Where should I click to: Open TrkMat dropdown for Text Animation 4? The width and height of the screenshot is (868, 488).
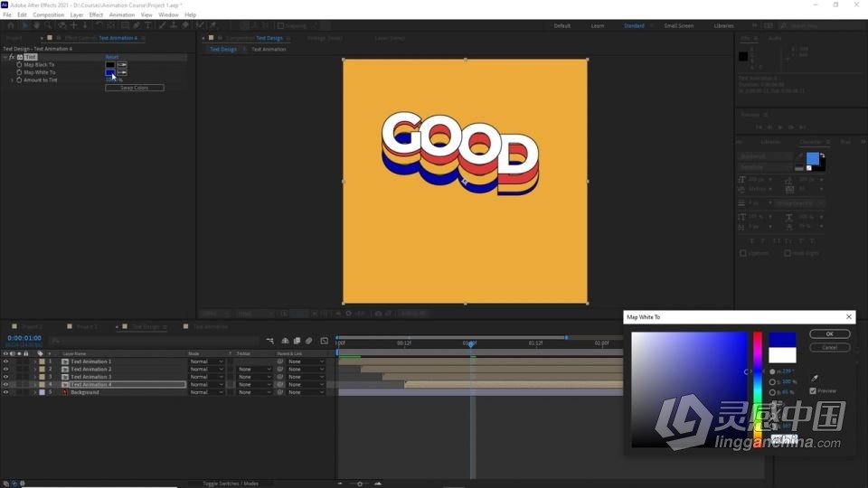click(254, 385)
